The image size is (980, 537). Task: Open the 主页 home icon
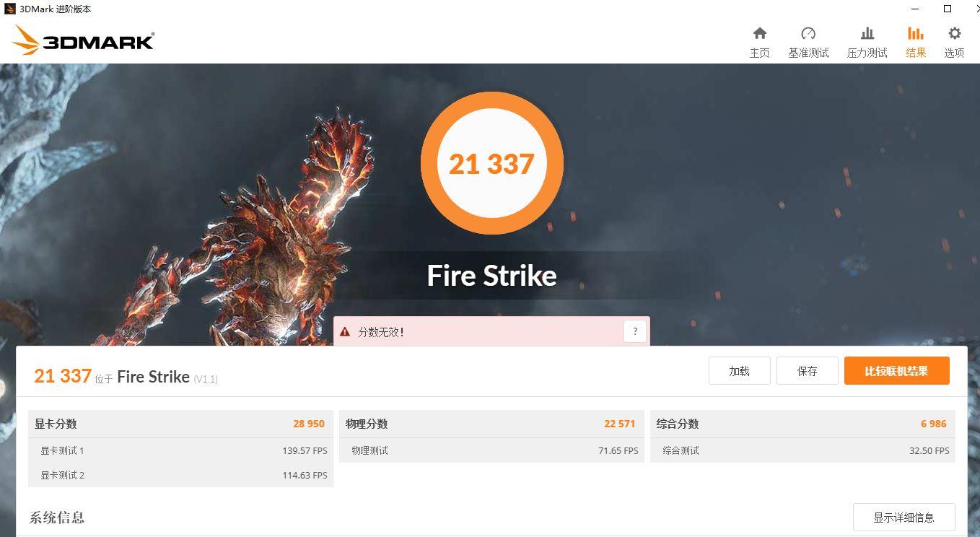759,33
